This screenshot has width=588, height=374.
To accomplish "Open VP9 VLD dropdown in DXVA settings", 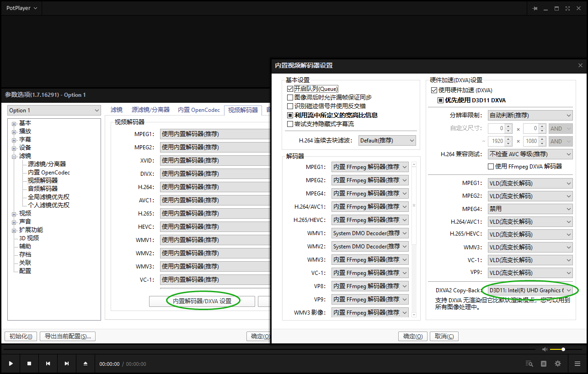I will tap(530, 273).
